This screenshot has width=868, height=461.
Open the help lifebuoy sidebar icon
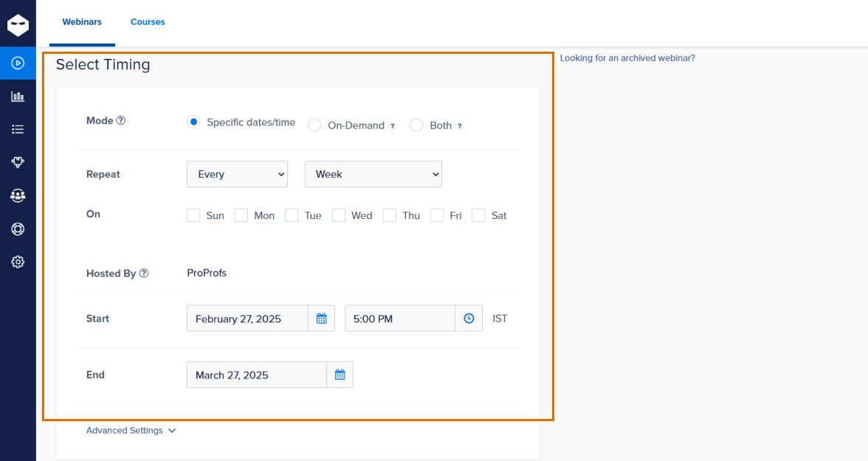18,229
